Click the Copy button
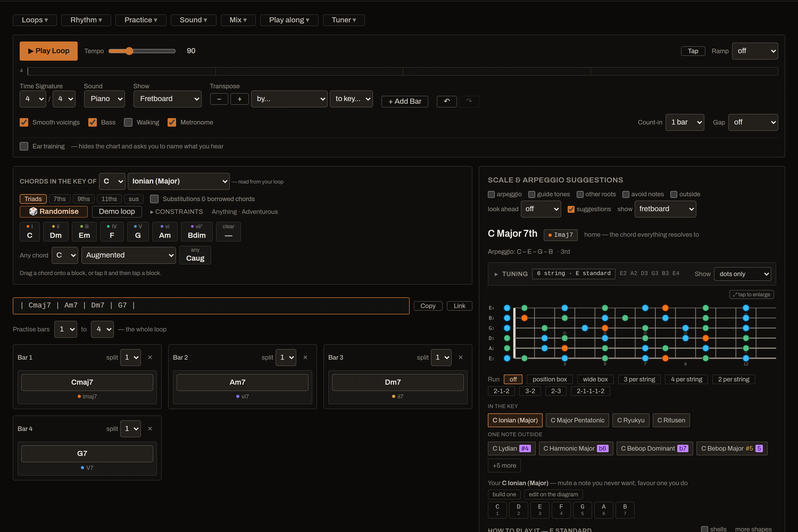 (428, 306)
